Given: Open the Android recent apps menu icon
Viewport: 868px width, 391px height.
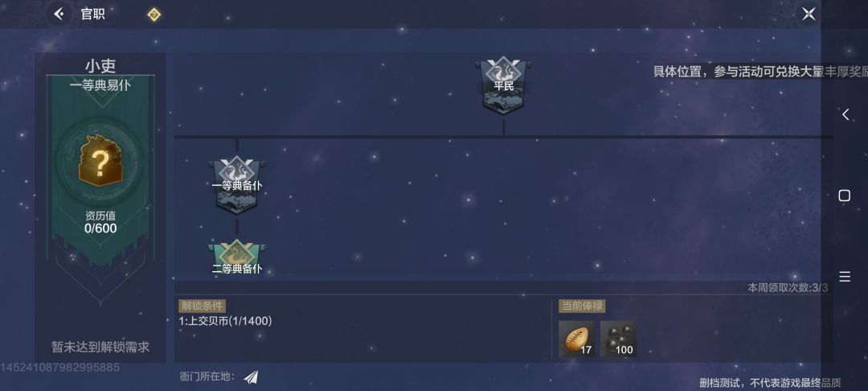Looking at the screenshot, I should (x=845, y=277).
